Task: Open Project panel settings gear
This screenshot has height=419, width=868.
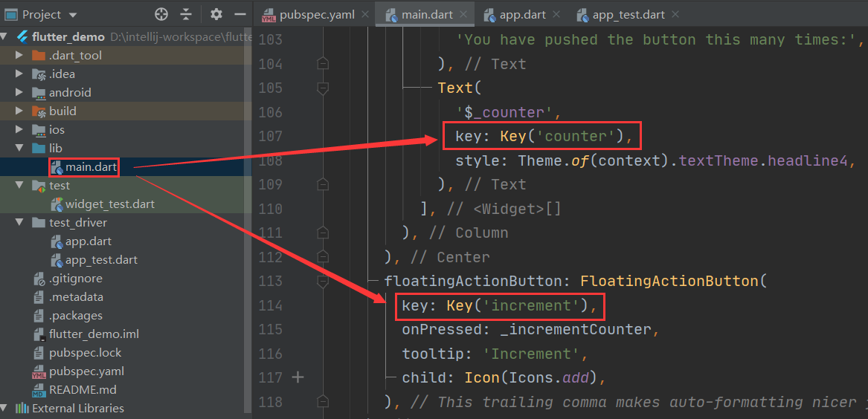Action: (216, 14)
